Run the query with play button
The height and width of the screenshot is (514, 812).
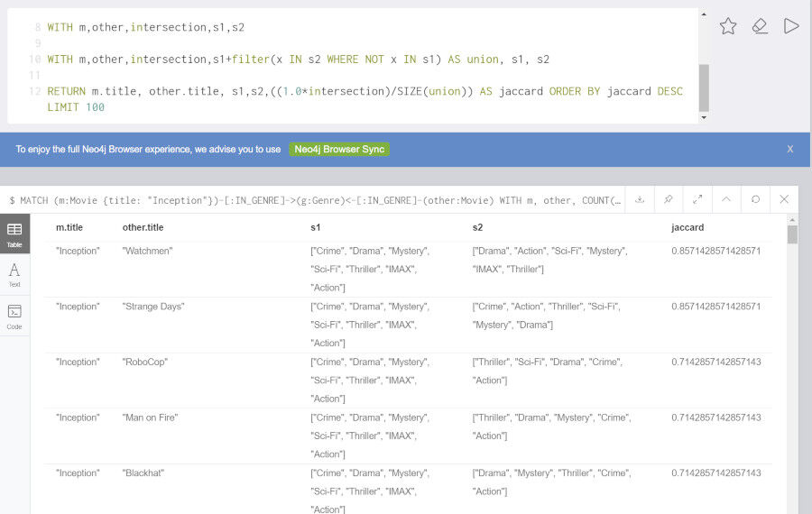pos(790,26)
